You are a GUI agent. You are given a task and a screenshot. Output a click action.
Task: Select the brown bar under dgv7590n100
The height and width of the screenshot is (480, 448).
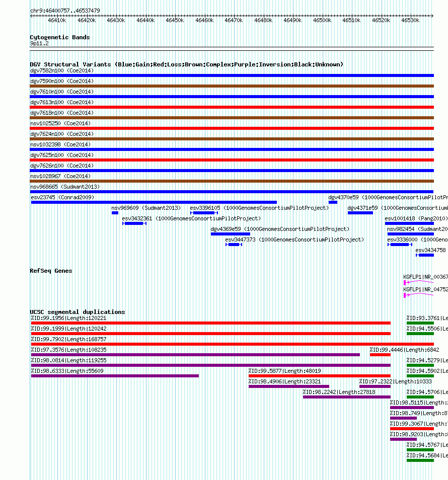tap(232, 86)
